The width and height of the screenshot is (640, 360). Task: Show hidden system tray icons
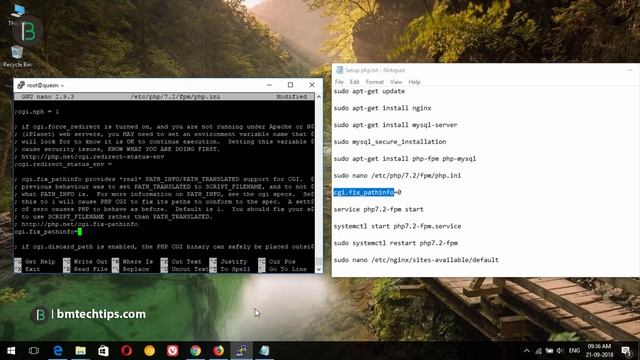pos(527,351)
